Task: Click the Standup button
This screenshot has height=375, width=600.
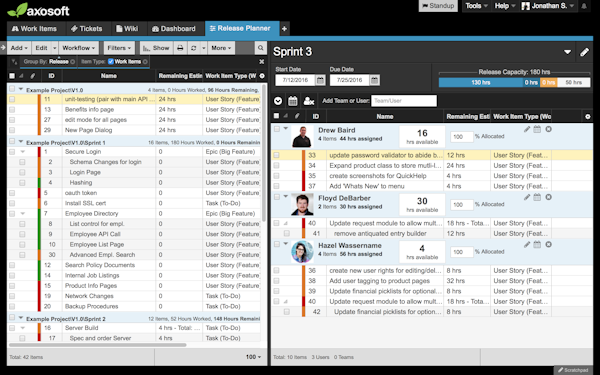Action: (x=438, y=6)
